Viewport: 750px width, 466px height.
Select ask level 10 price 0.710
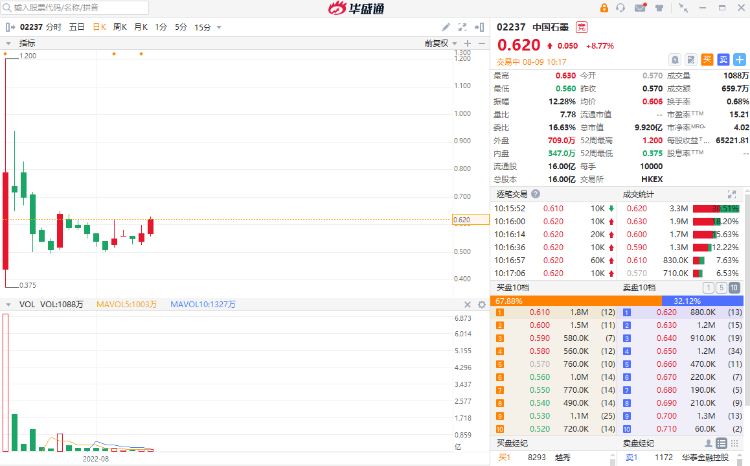coord(666,429)
